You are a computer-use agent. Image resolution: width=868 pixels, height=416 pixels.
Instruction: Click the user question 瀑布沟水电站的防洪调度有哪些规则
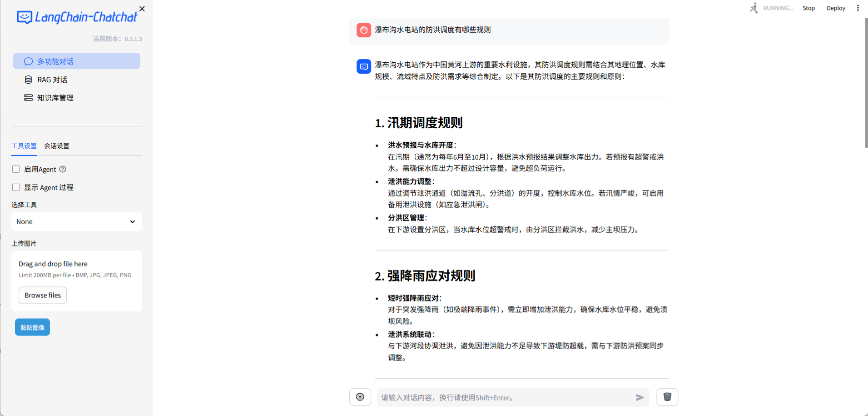pos(432,30)
